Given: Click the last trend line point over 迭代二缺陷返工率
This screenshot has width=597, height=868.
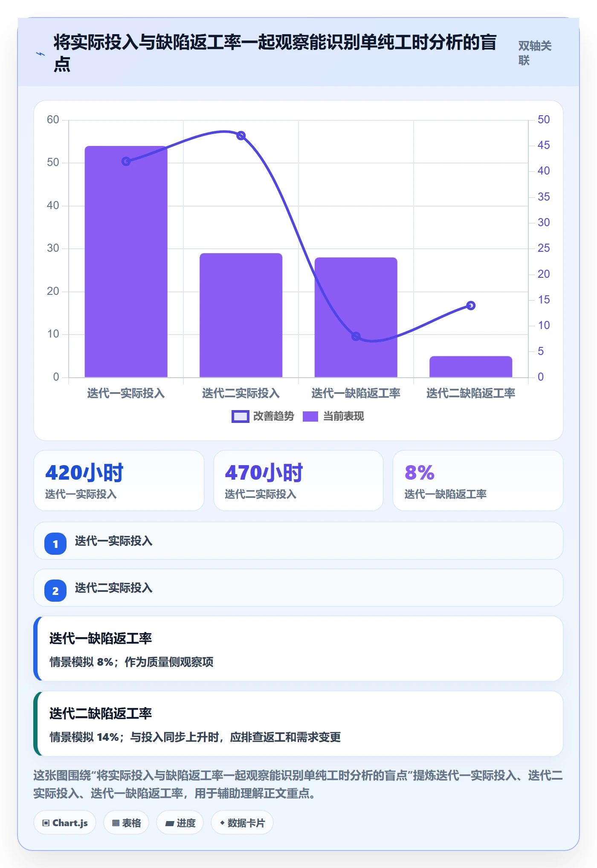Looking at the screenshot, I should [x=471, y=306].
